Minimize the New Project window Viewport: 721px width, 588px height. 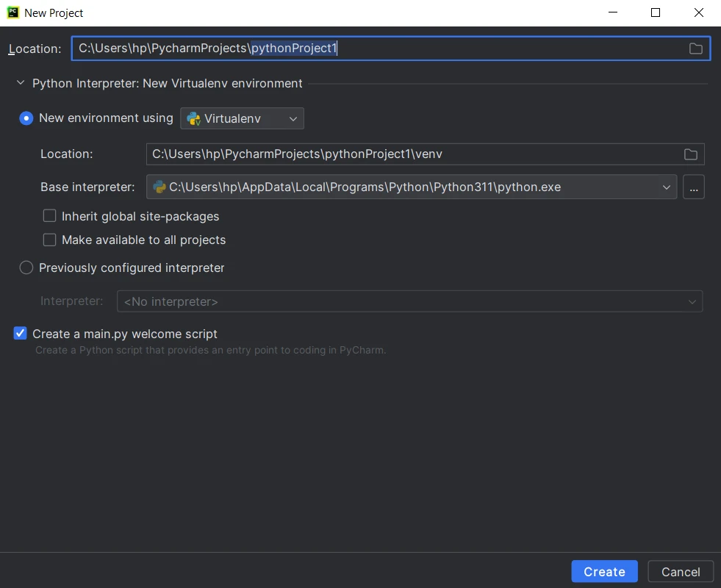click(x=613, y=12)
